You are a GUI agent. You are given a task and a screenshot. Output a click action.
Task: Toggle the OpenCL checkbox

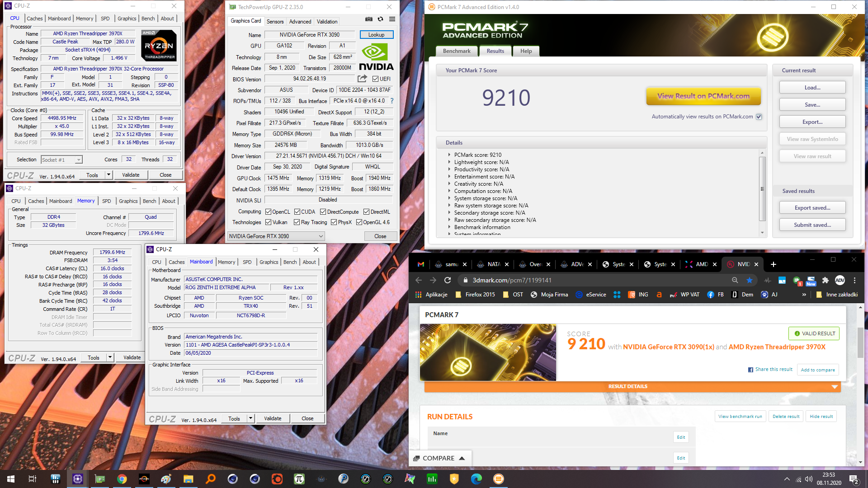click(268, 212)
